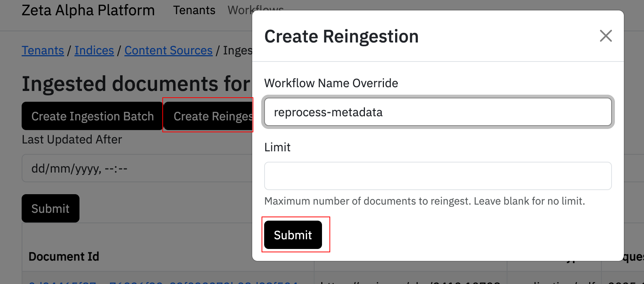
Task: Submit the Create Reingestion form
Action: point(293,235)
